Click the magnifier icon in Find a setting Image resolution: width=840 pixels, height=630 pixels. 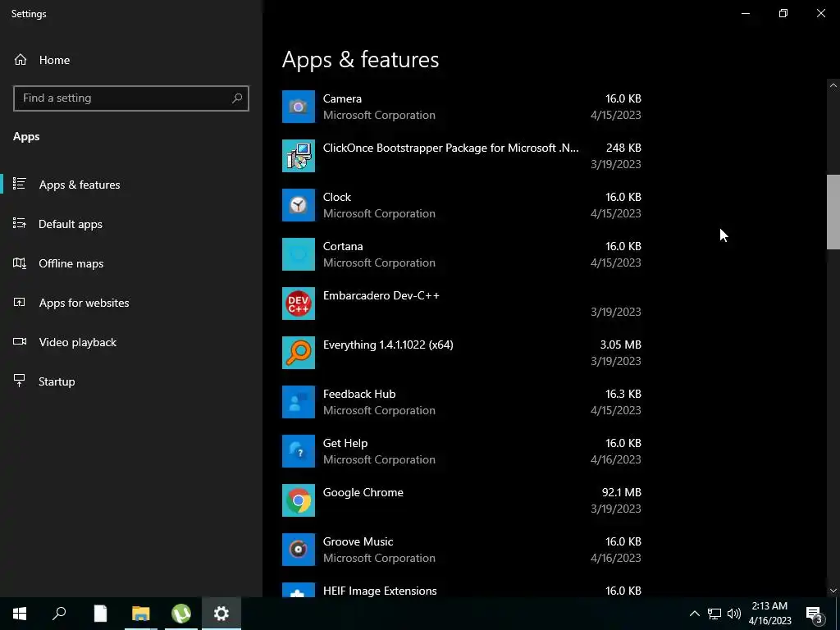[237, 98]
